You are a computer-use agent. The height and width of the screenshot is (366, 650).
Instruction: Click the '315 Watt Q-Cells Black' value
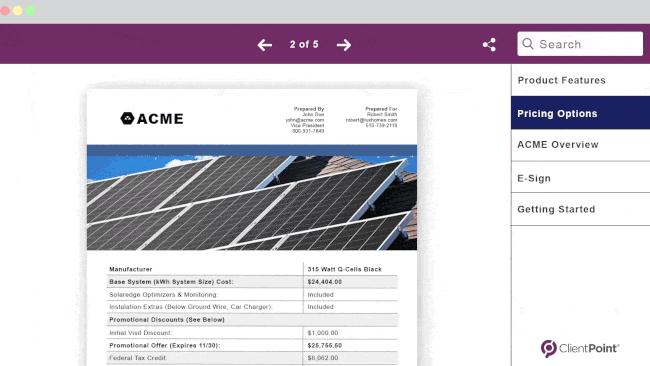344,269
